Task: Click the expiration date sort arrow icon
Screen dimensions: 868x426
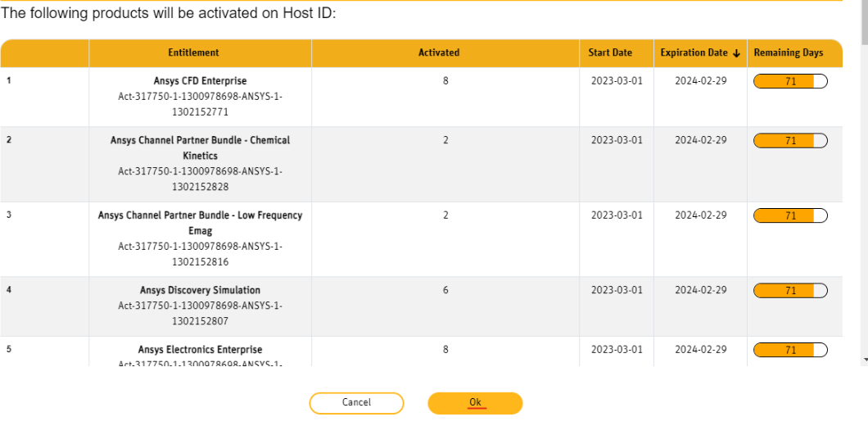Action: 736,53
